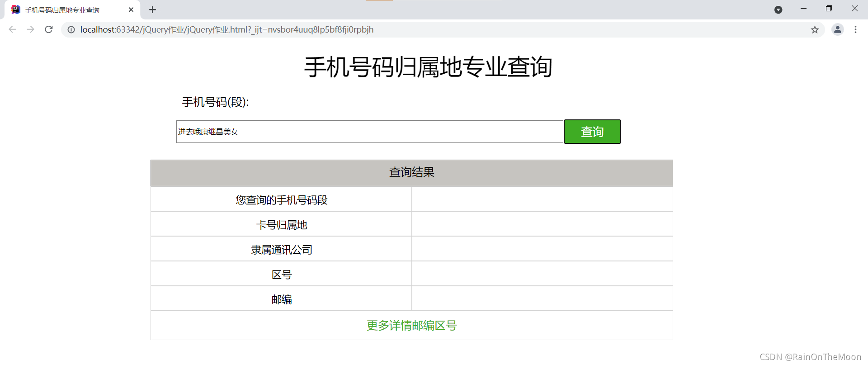Click the 手机号码(段): label
Viewport: 868px width, 365px height.
tap(215, 102)
